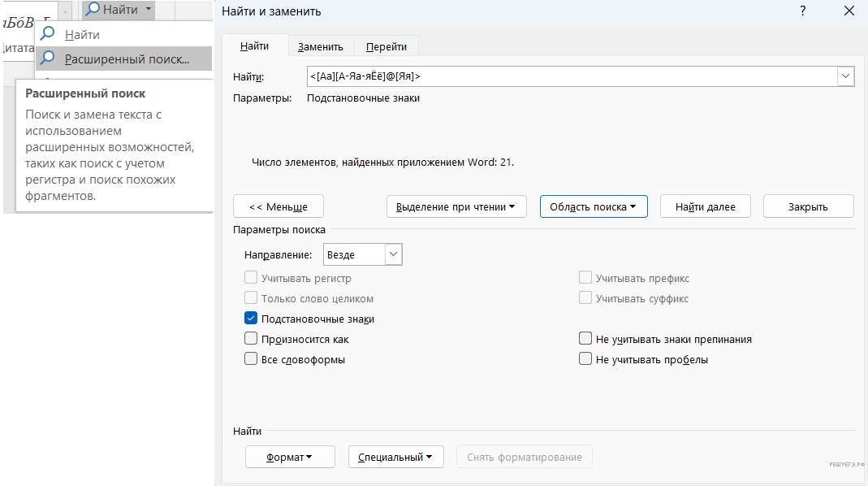
Task: Click the Найти далее button
Action: pos(705,206)
